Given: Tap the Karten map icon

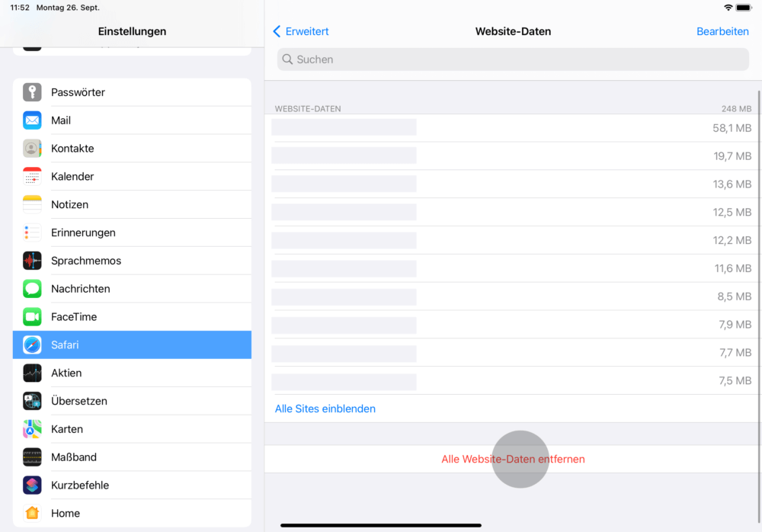Looking at the screenshot, I should pos(32,429).
